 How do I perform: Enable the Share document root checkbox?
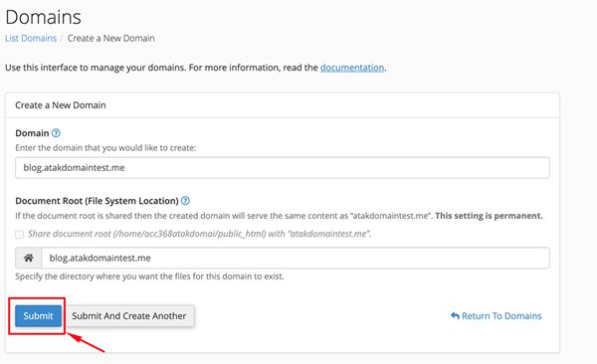[20, 234]
